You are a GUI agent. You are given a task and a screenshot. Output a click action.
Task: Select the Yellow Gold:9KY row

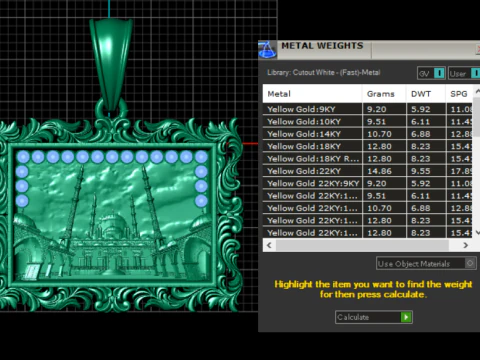[367, 109]
